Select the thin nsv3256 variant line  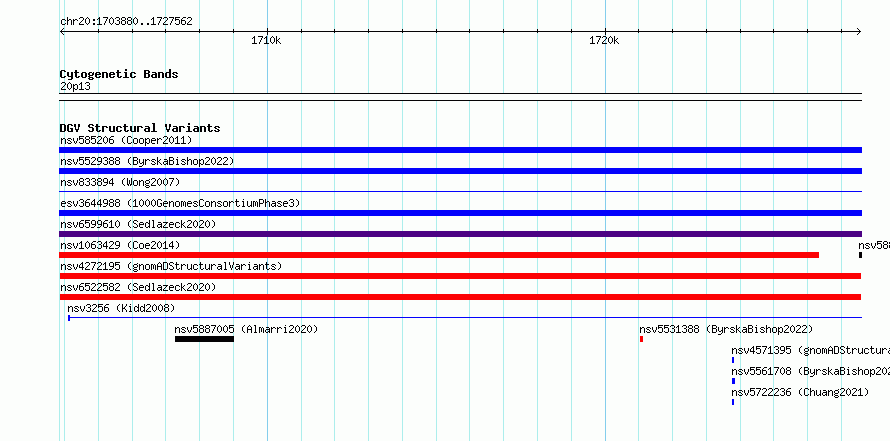(x=465, y=318)
